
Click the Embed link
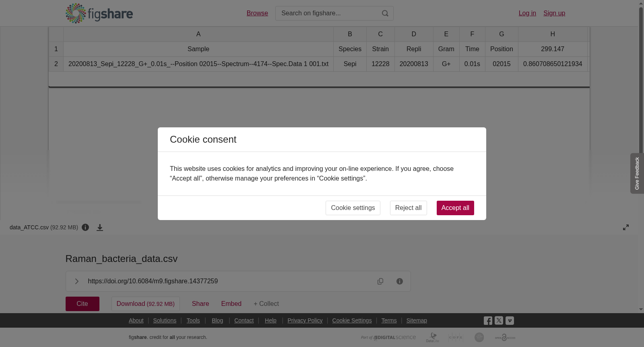[231, 304]
